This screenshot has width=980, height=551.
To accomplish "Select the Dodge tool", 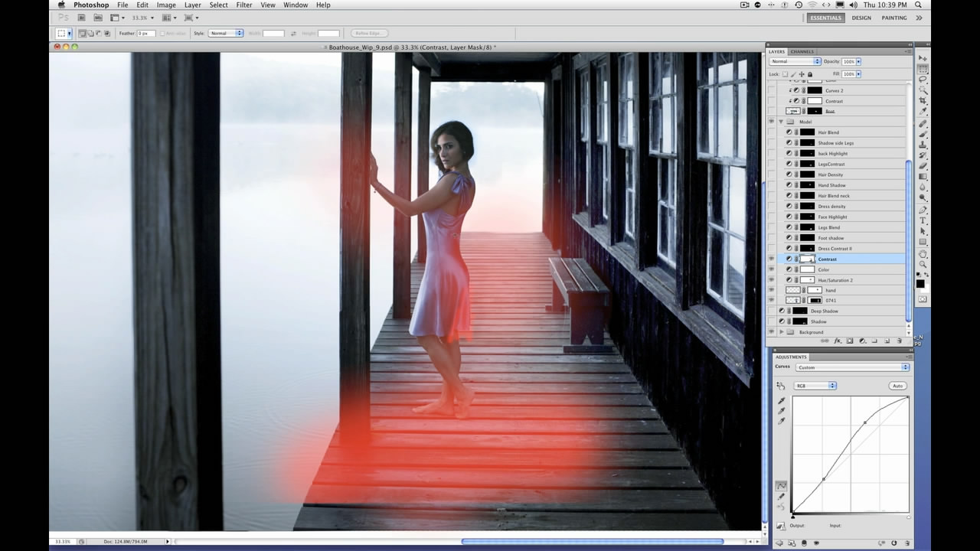I will 923,198.
